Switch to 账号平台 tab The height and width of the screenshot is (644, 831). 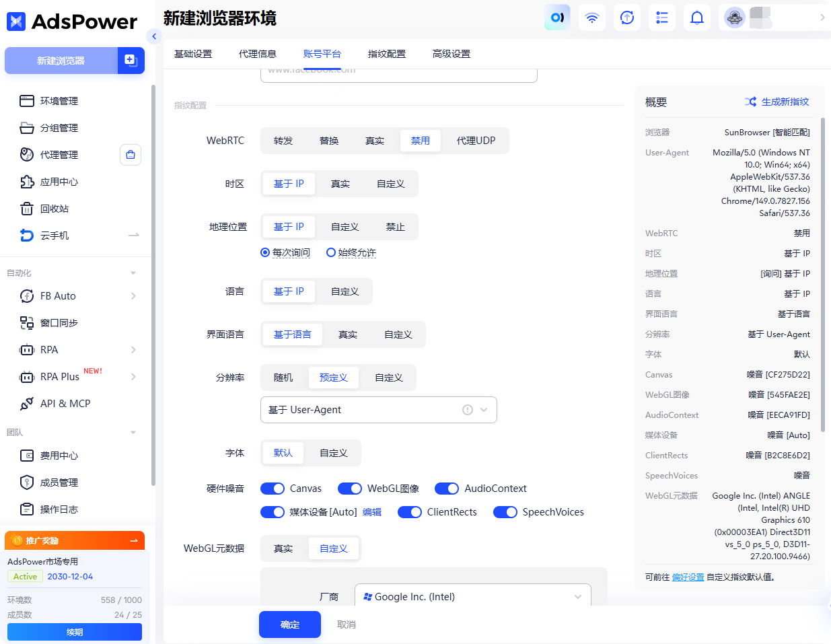click(x=322, y=54)
